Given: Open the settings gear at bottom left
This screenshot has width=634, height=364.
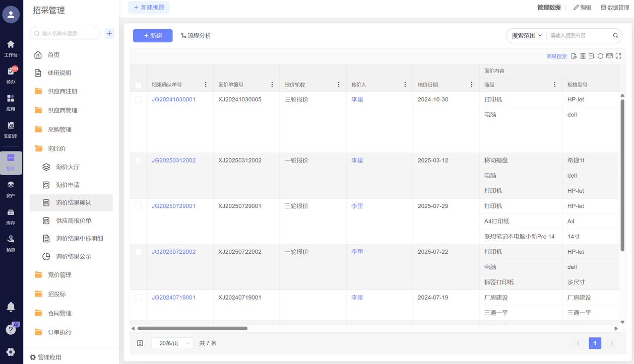Looking at the screenshot, I should [x=11, y=352].
